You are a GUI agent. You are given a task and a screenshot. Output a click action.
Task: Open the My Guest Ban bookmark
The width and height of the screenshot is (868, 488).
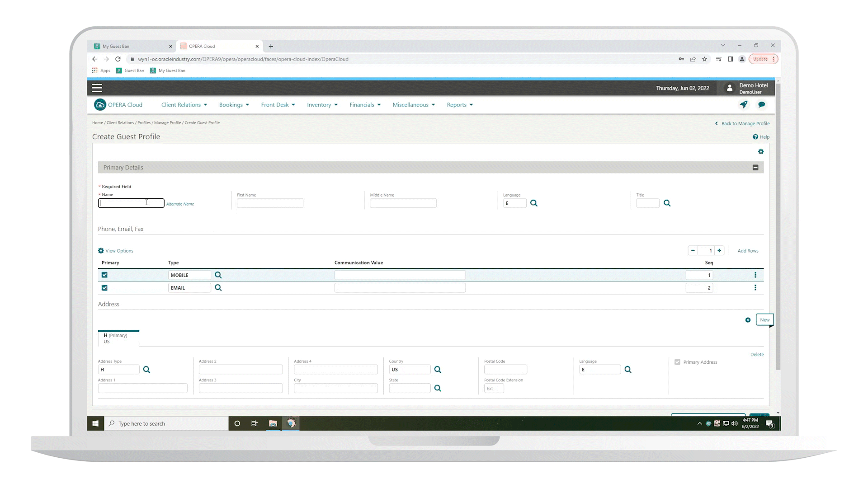click(x=168, y=70)
